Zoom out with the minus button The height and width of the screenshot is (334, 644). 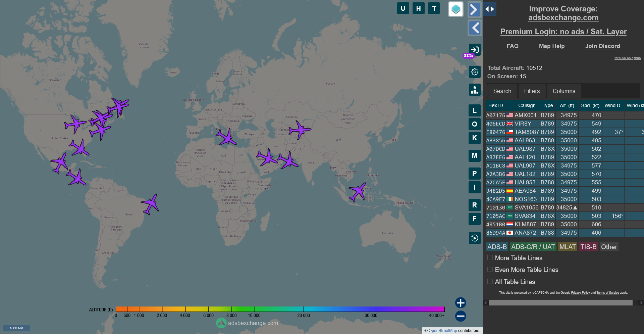tap(461, 316)
